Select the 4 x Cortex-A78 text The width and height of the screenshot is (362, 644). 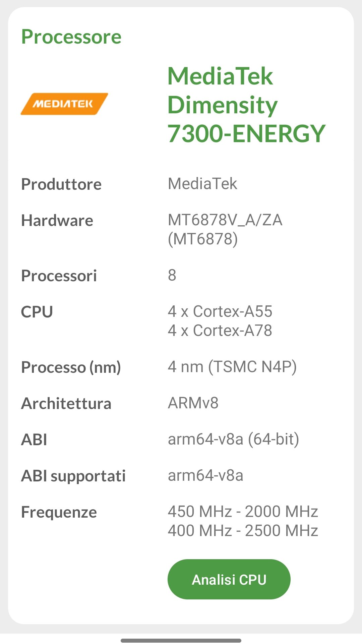pyautogui.click(x=220, y=331)
